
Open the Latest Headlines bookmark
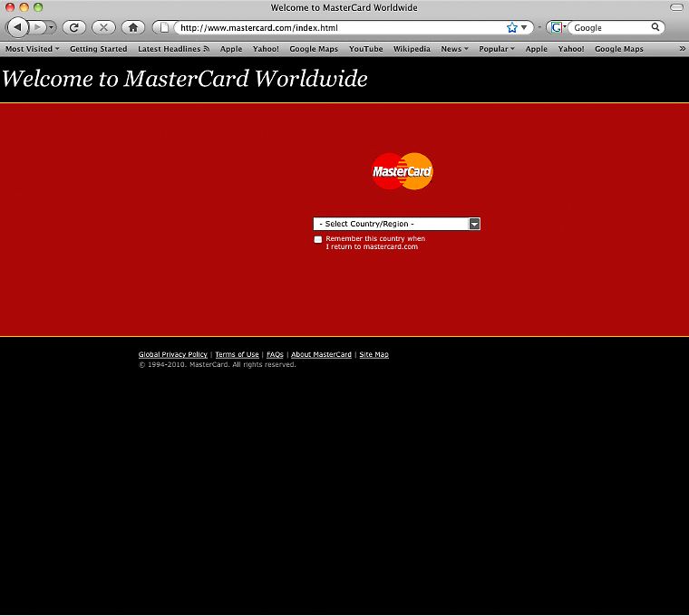(x=173, y=49)
